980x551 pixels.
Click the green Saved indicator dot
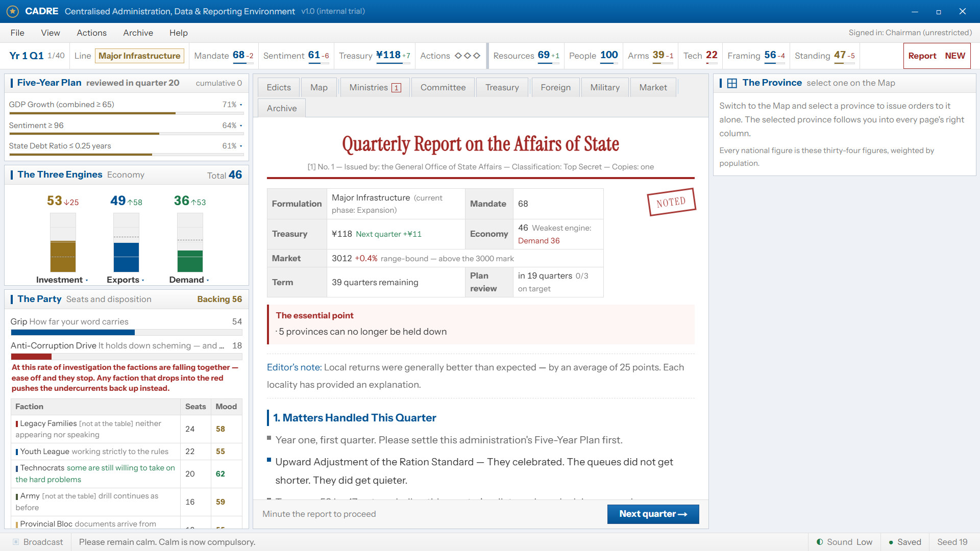891,542
